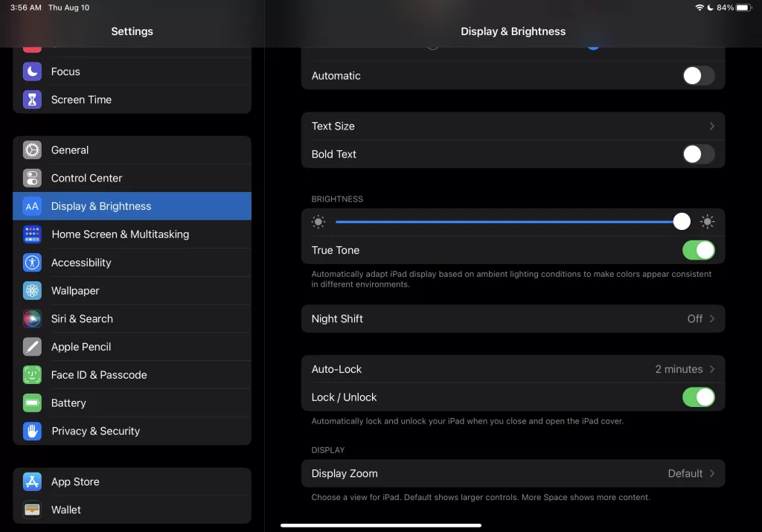This screenshot has height=532, width=762.
Task: Open Display Zoom setting
Action: pyautogui.click(x=513, y=473)
